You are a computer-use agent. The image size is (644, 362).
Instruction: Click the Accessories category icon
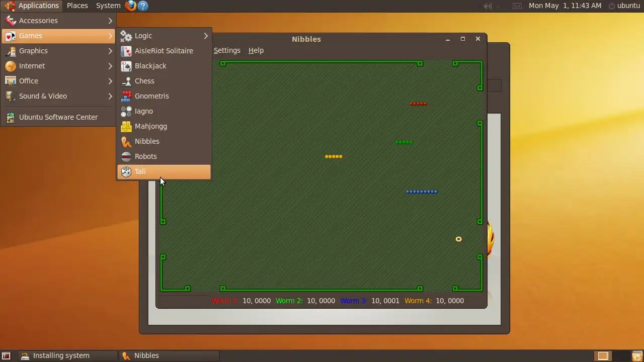point(11,21)
